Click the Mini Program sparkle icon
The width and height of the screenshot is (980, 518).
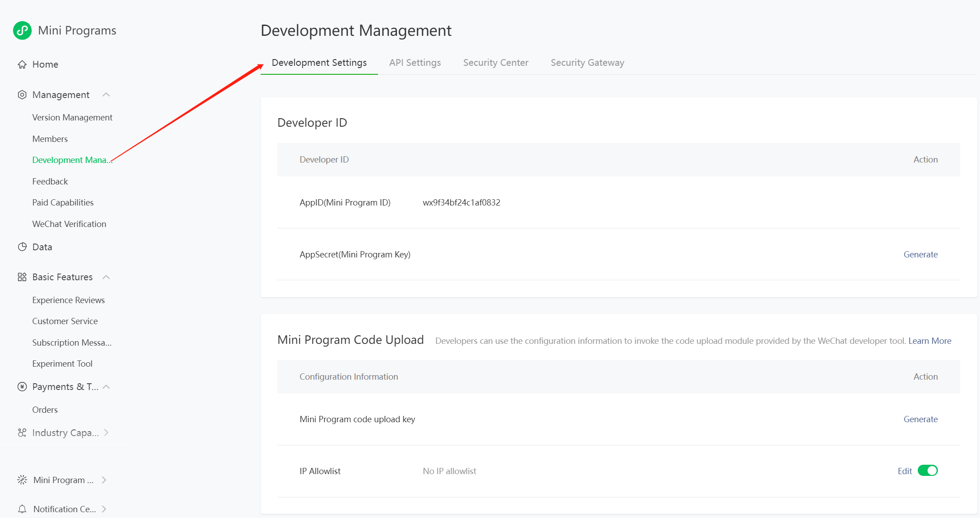[x=22, y=480]
